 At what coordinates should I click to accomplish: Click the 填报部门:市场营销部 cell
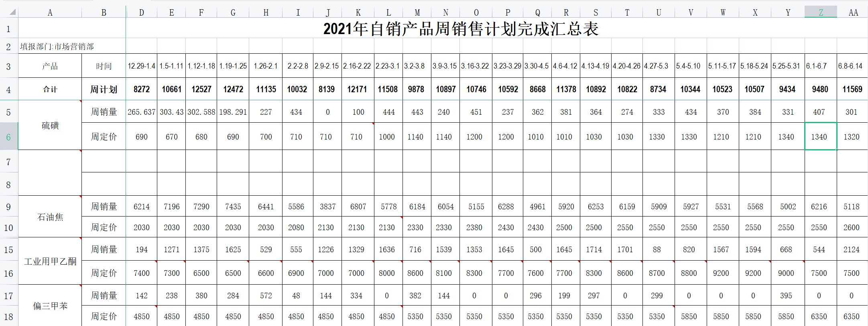click(57, 47)
